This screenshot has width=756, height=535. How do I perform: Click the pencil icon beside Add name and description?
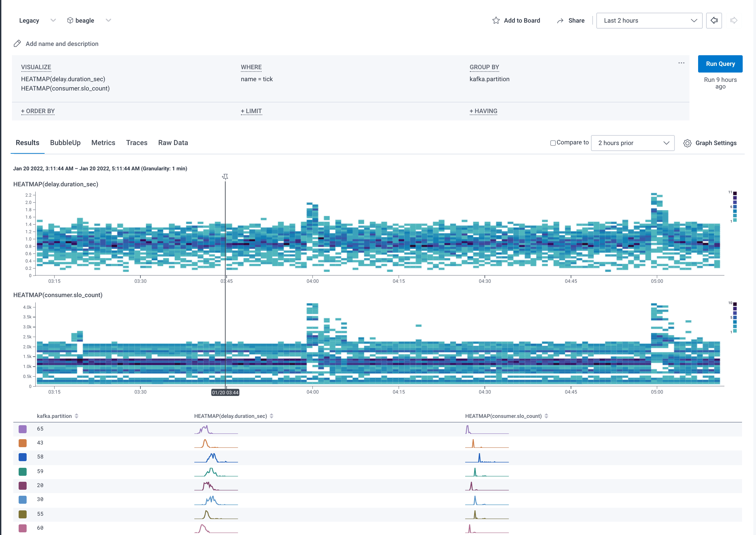click(17, 43)
